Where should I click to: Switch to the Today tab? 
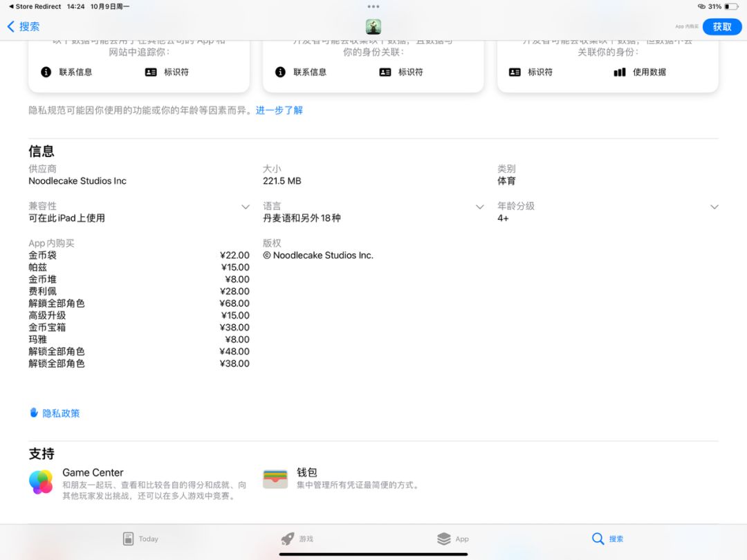[140, 539]
